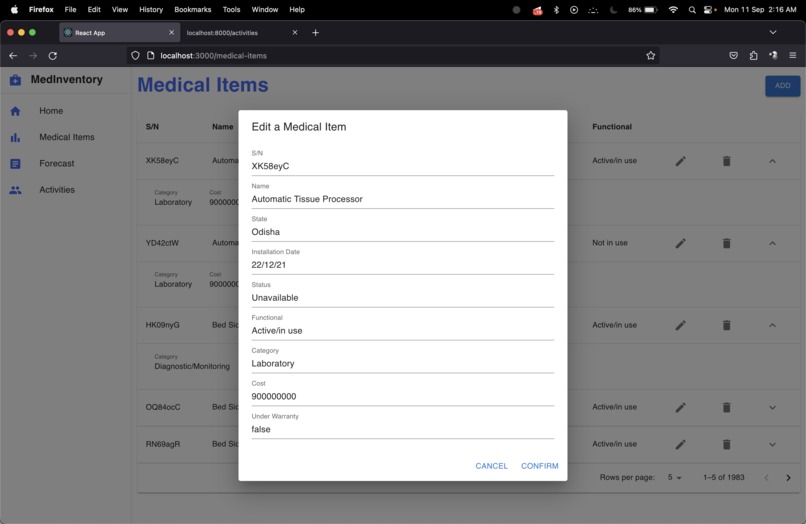Click the Home house icon

pos(15,111)
